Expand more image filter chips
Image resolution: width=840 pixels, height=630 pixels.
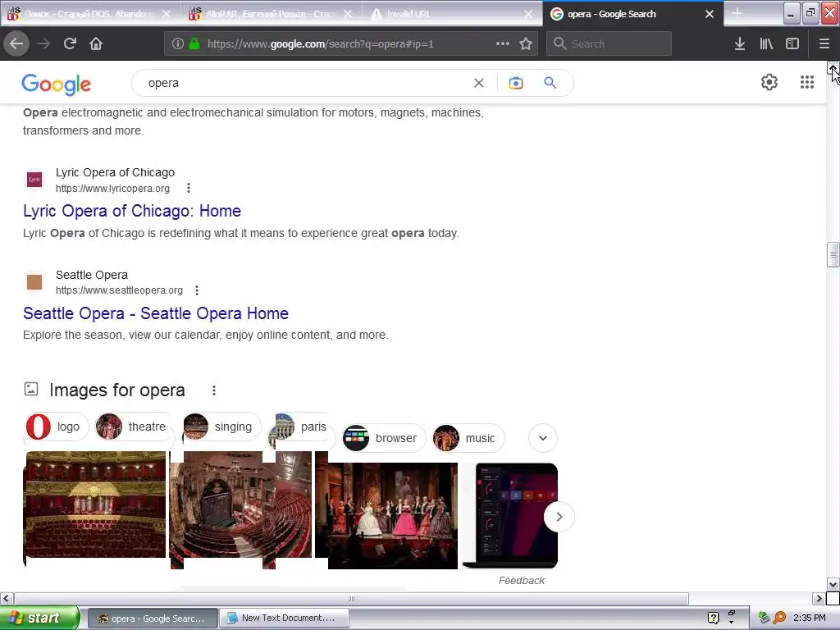[x=543, y=438]
